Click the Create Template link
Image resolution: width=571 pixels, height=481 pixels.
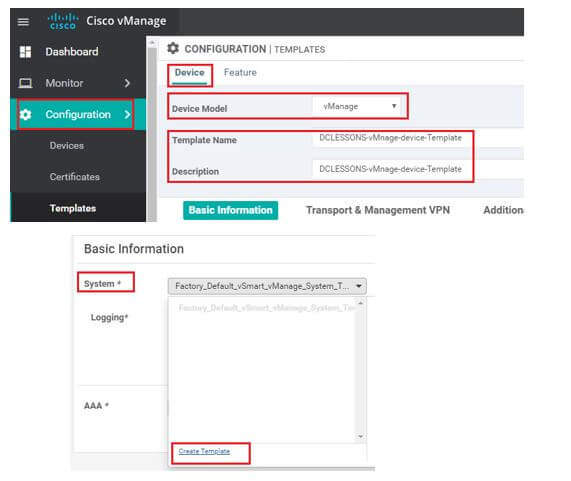(x=204, y=452)
